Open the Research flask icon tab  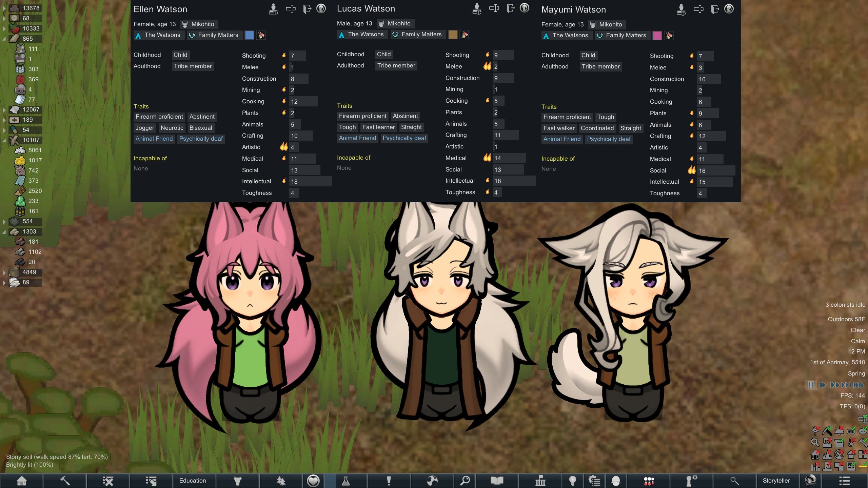click(x=346, y=481)
